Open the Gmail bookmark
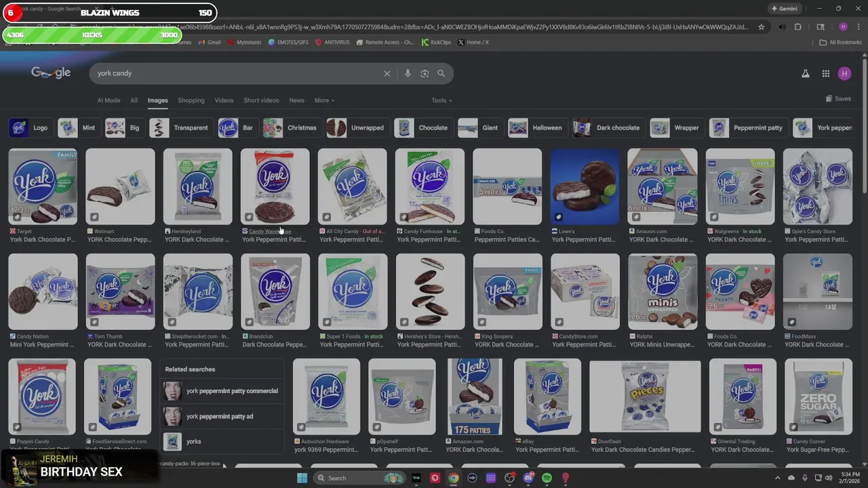The height and width of the screenshot is (488, 868). [210, 42]
